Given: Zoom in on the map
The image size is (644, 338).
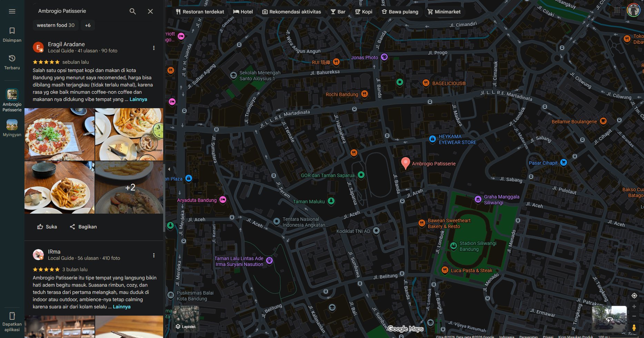Looking at the screenshot, I should coord(634,306).
